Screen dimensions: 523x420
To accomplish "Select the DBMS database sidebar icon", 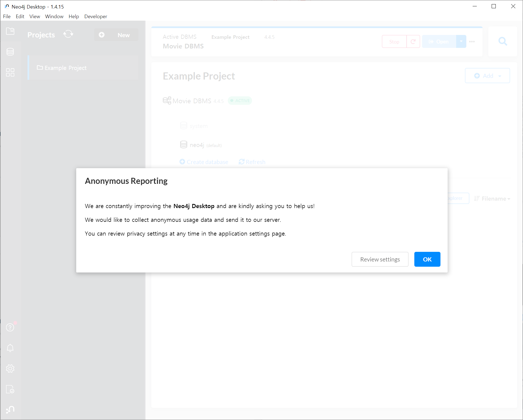I will point(10,52).
